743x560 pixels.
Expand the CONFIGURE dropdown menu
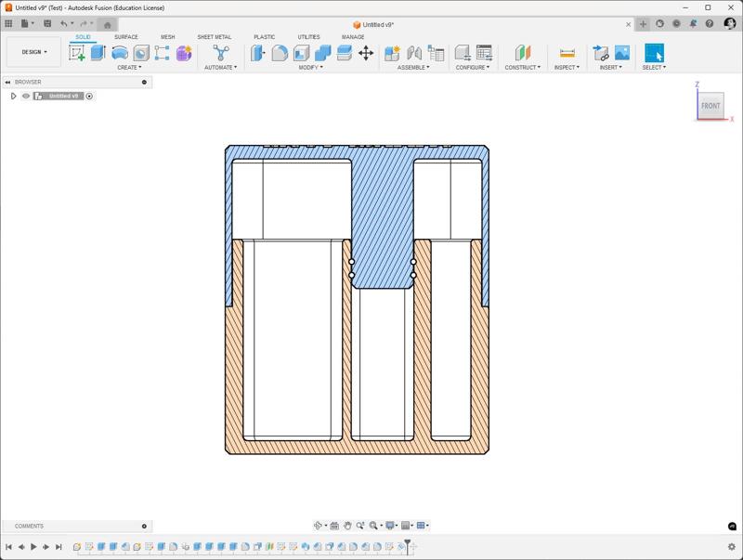pos(473,68)
